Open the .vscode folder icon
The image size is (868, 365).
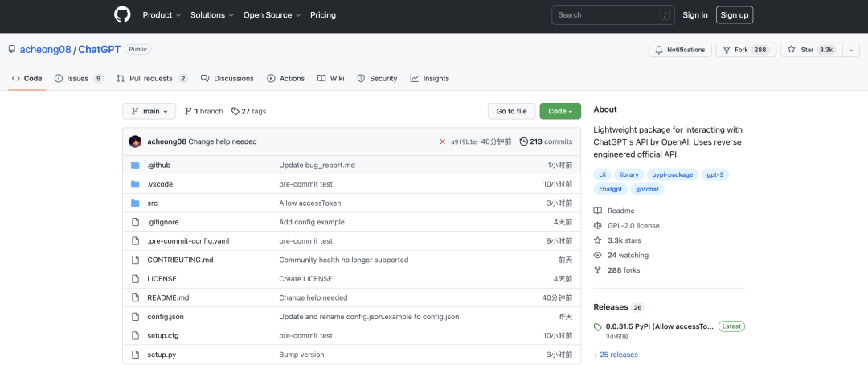(x=135, y=184)
